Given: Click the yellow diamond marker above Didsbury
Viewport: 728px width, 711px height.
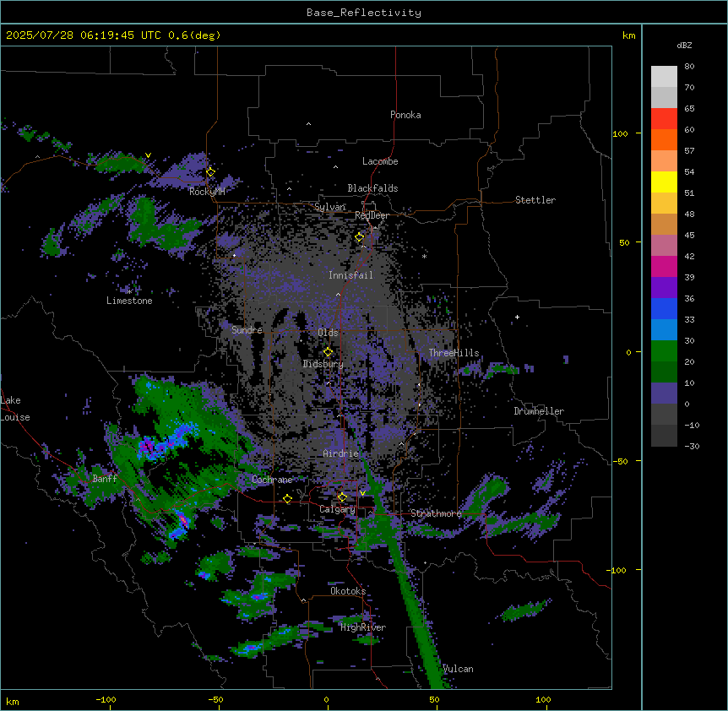Looking at the screenshot, I should pos(328,352).
